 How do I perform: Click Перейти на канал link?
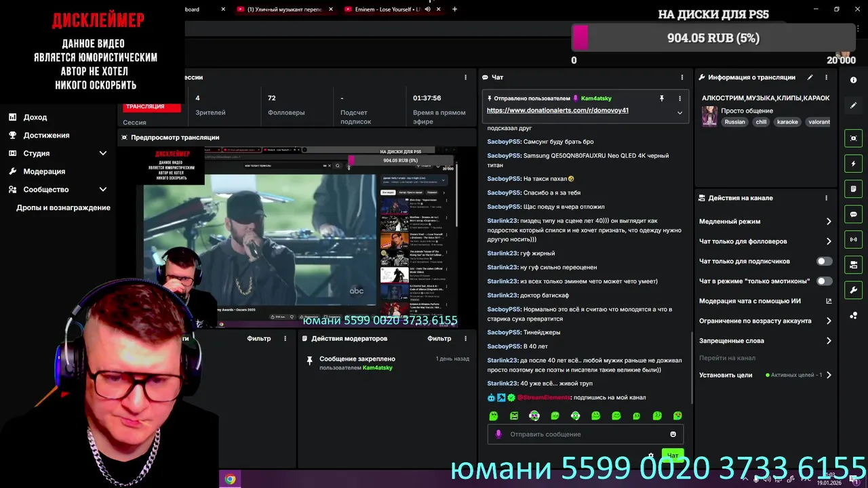pyautogui.click(x=727, y=358)
